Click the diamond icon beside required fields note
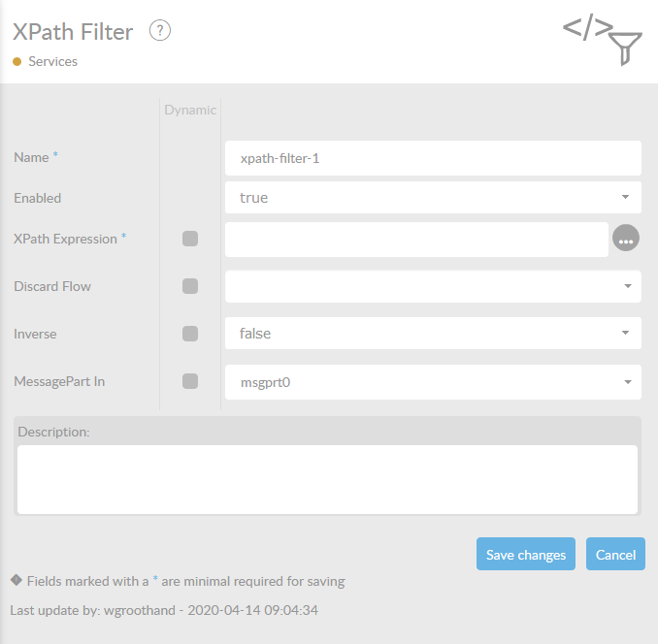Image resolution: width=658 pixels, height=644 pixels. tap(16, 581)
